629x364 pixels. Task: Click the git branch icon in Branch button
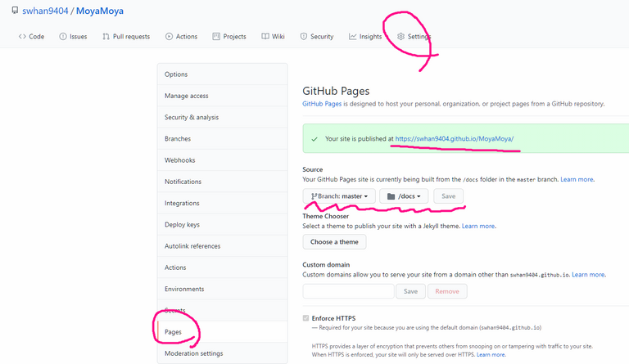point(314,196)
